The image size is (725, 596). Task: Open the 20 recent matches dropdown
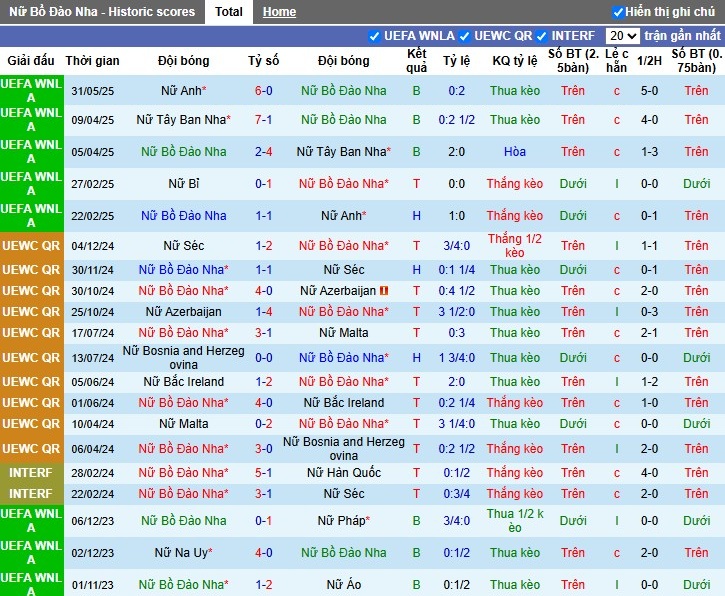tap(622, 36)
